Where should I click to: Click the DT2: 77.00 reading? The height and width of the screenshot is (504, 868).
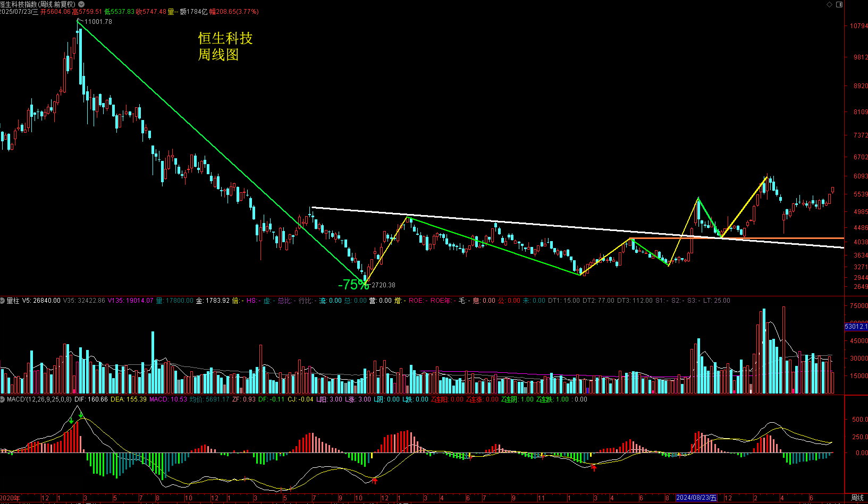(x=599, y=301)
